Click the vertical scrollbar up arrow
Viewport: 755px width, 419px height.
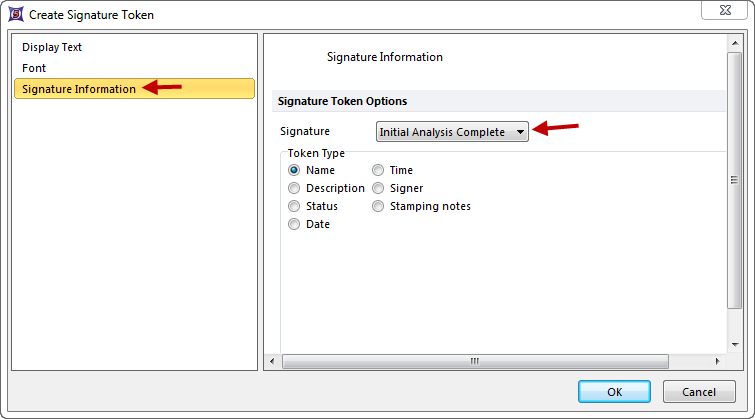click(735, 43)
